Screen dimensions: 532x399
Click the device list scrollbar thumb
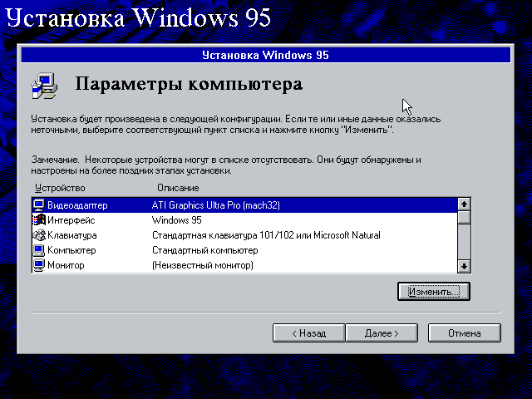pyautogui.click(x=464, y=217)
